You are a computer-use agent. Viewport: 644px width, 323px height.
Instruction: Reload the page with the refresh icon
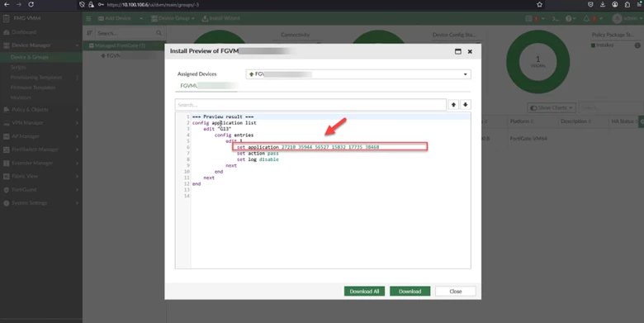[x=31, y=4]
